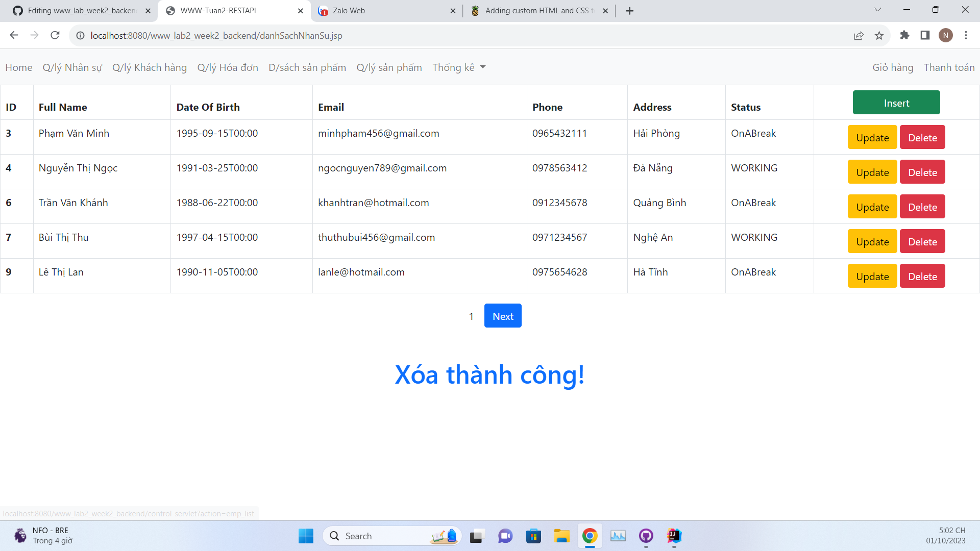
Task: Launch File Explorer from the taskbar
Action: 561,536
